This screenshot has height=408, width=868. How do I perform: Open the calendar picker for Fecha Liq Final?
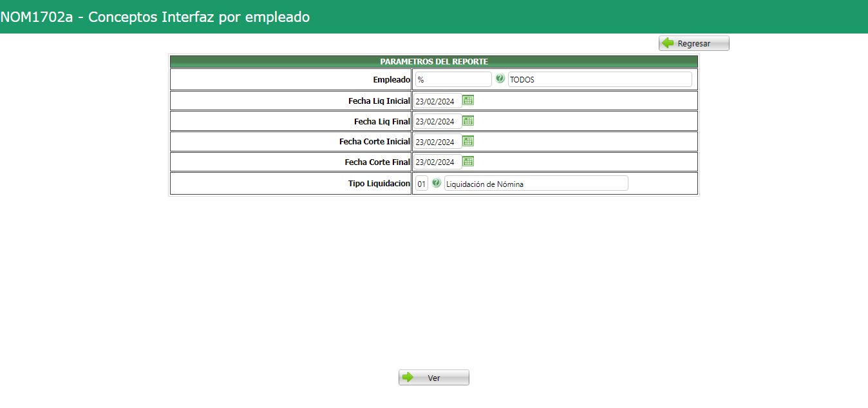[467, 121]
